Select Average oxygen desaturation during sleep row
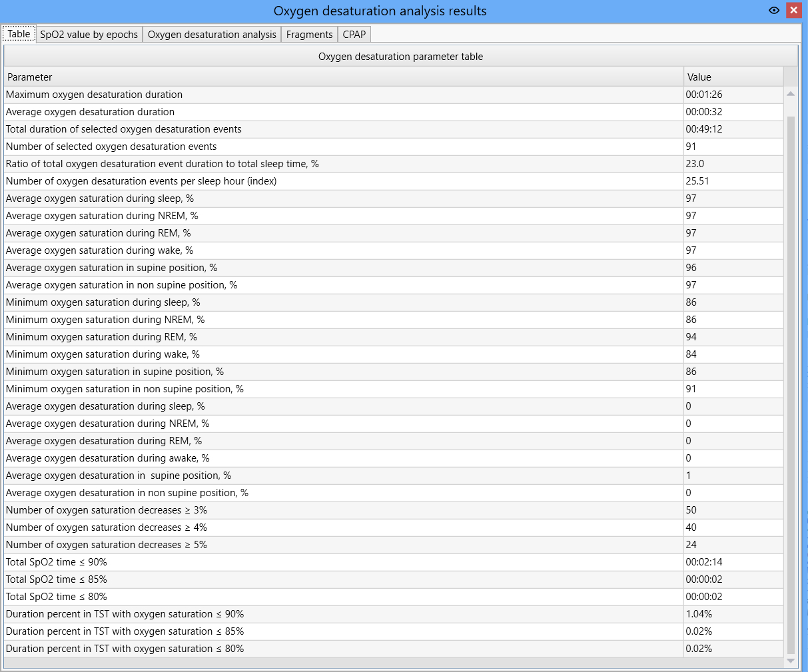The width and height of the screenshot is (808, 672). tap(394, 406)
